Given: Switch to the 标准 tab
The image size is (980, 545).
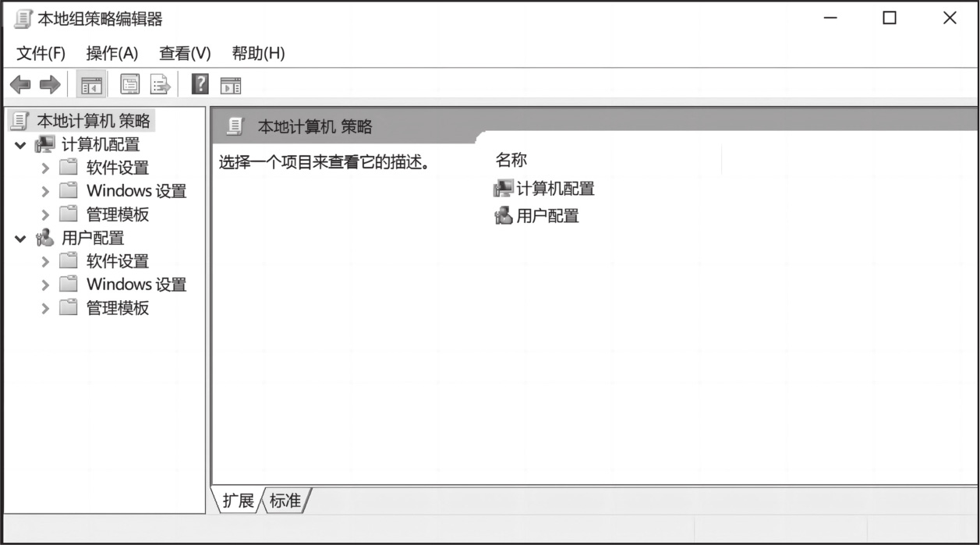Looking at the screenshot, I should click(x=285, y=501).
